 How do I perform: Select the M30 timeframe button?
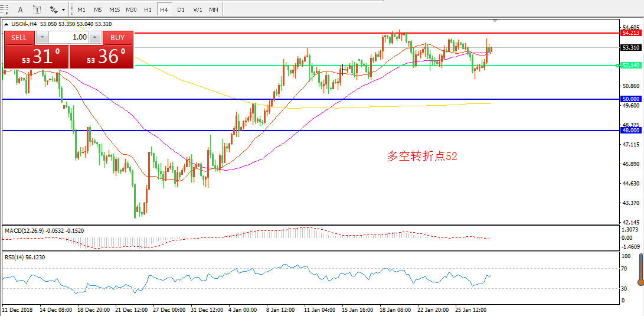tap(131, 10)
